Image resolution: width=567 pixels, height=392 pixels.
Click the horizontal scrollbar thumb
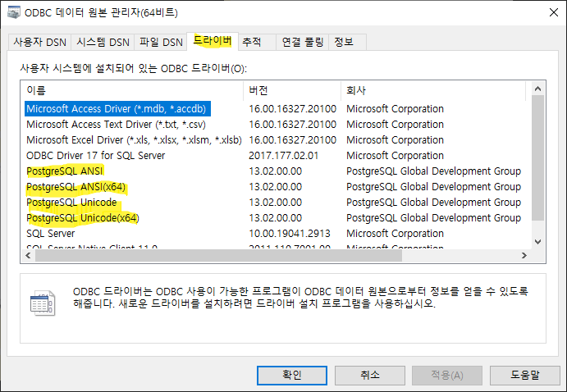(x=218, y=255)
